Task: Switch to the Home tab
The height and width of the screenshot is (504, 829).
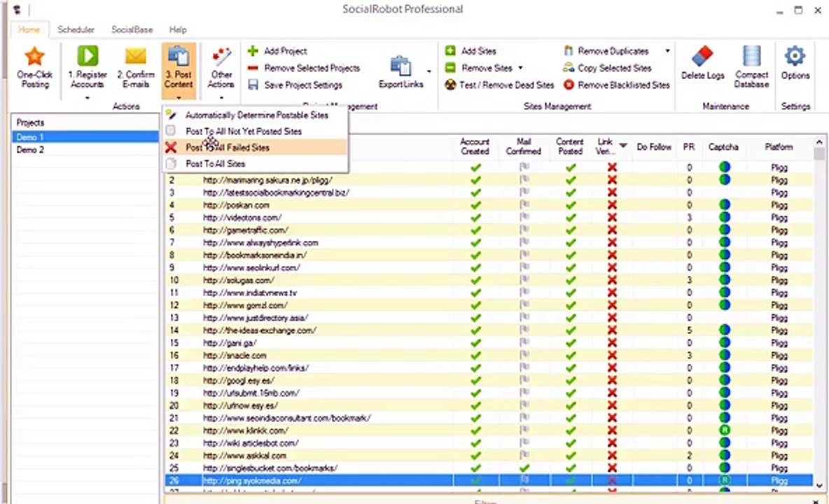Action: [29, 30]
